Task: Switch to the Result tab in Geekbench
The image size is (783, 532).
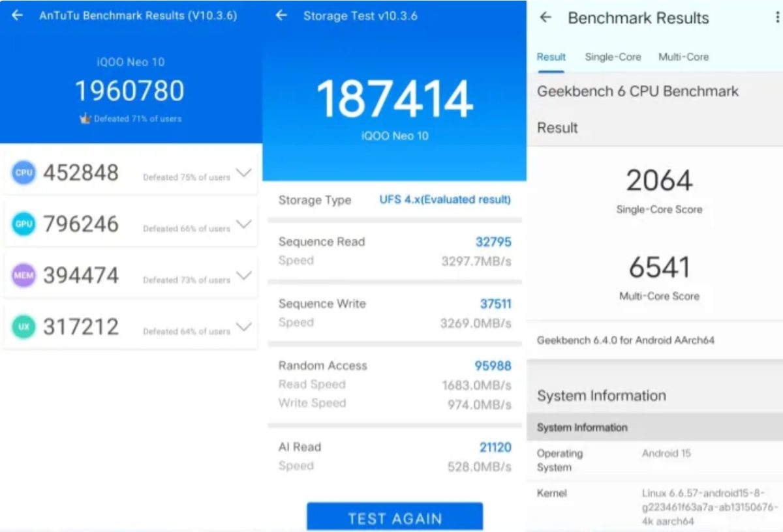Action: coord(551,57)
